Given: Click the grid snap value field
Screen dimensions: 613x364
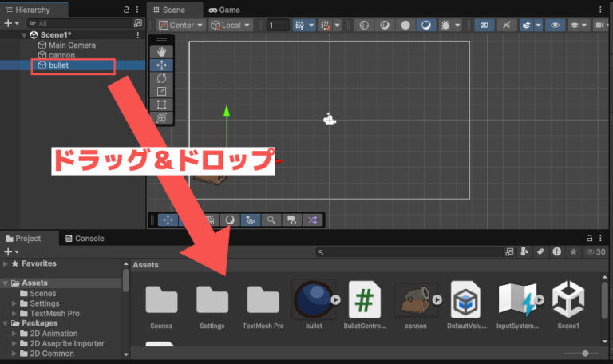Looking at the screenshot, I should tap(278, 26).
